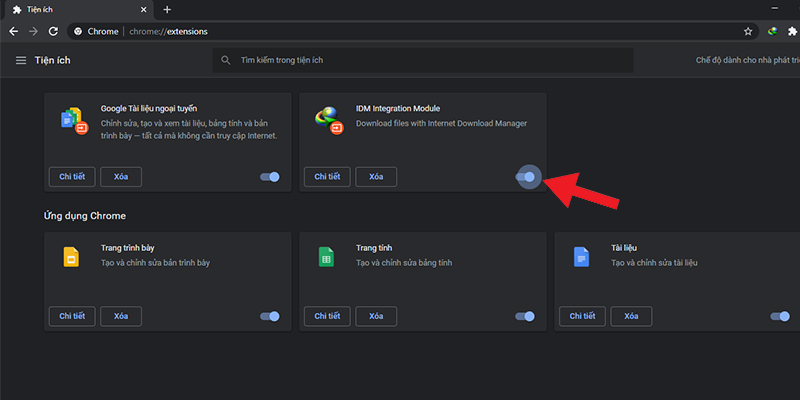
Task: Click the Tiện ích page title
Action: click(x=53, y=60)
